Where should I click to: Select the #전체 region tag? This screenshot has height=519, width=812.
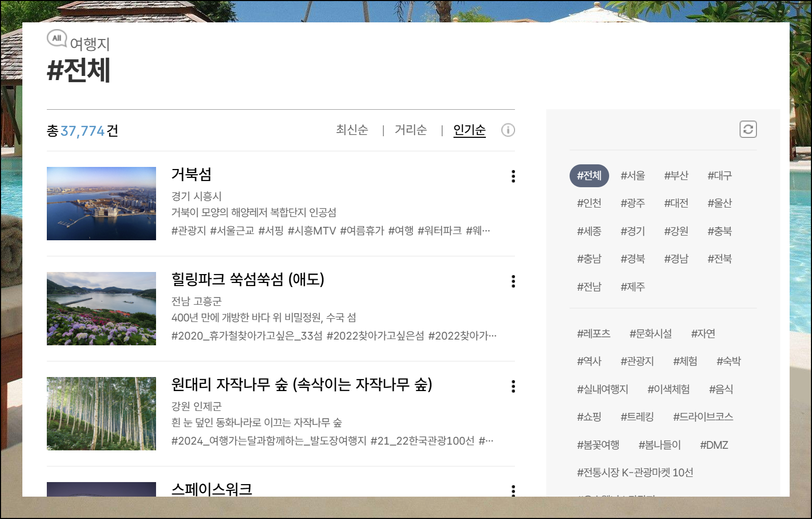(x=589, y=176)
